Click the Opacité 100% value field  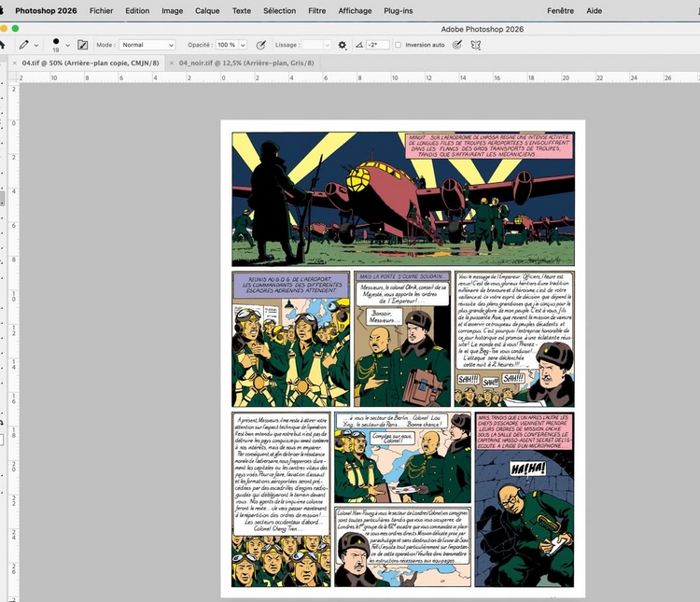tap(226, 45)
